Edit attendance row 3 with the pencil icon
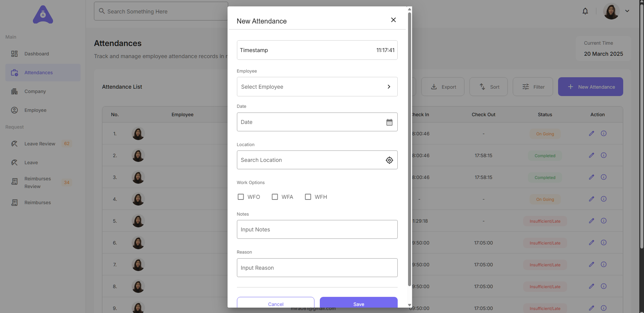Screen dimensions: 644x313 coord(592,177)
